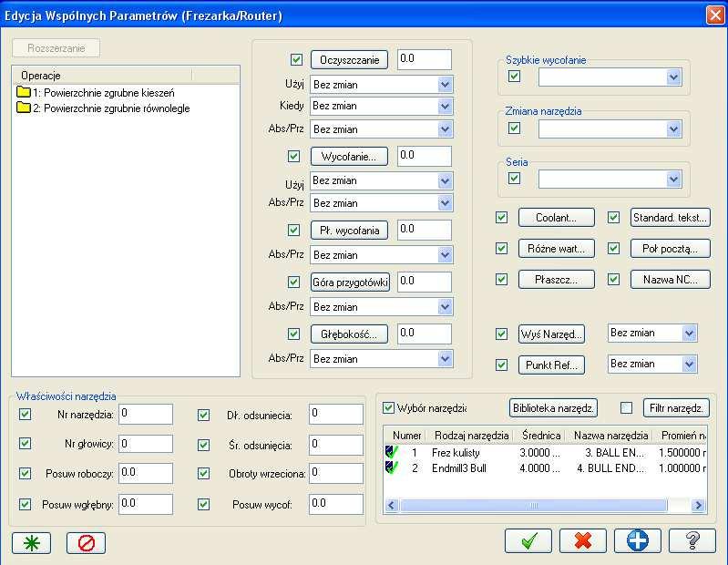Open dropdown beside Wyś Narzęd. button
This screenshot has height=565, width=728.
[x=652, y=333]
